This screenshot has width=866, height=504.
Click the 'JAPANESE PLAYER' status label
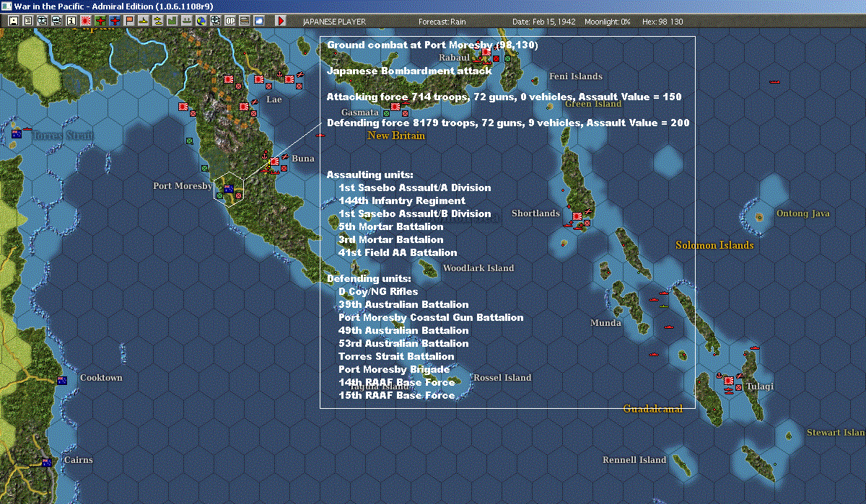coord(333,22)
